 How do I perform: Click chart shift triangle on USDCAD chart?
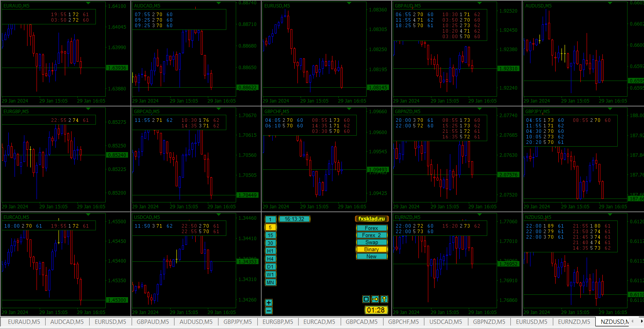tap(218, 215)
